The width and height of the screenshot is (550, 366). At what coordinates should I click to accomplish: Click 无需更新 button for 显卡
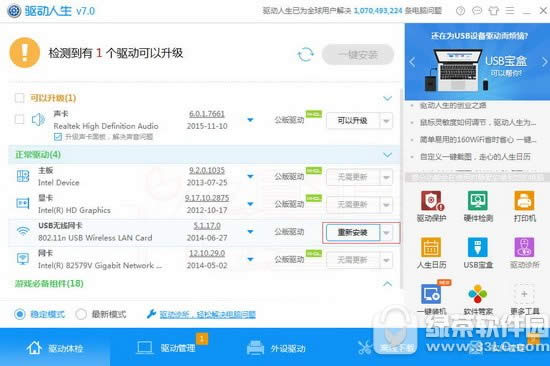[x=353, y=205]
